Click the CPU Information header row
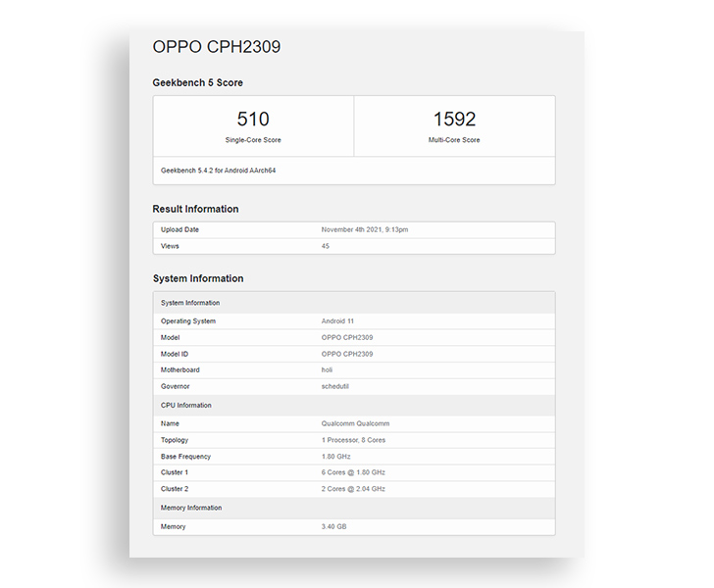This screenshot has width=714, height=588. coord(354,405)
